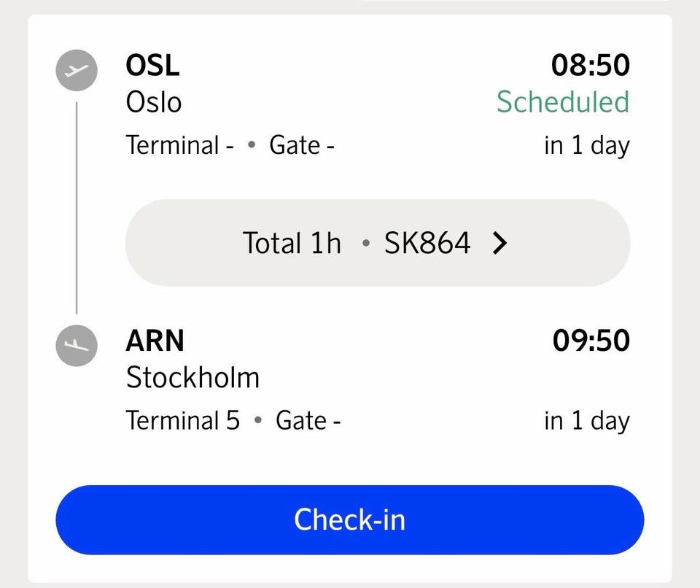This screenshot has width=700, height=588.
Task: Click the Oslo departure Gate label
Action: [x=302, y=145]
